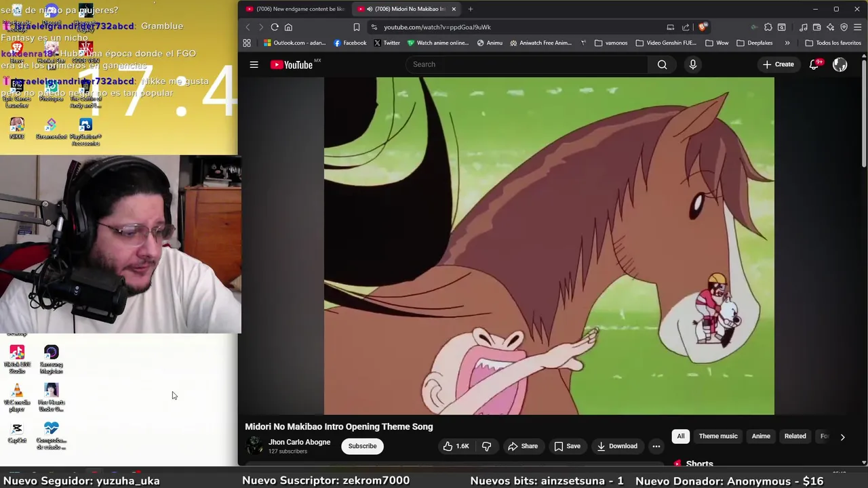Open browser main menu (three lines)
The height and width of the screenshot is (488, 868).
(x=858, y=27)
